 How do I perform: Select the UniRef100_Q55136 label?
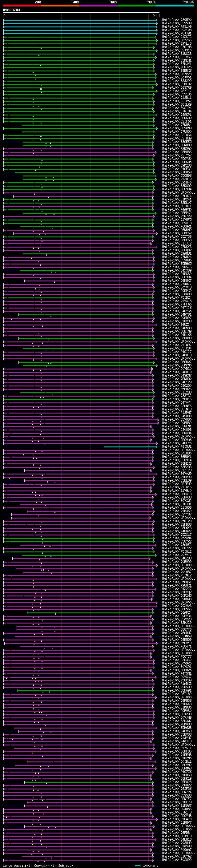point(176,94)
